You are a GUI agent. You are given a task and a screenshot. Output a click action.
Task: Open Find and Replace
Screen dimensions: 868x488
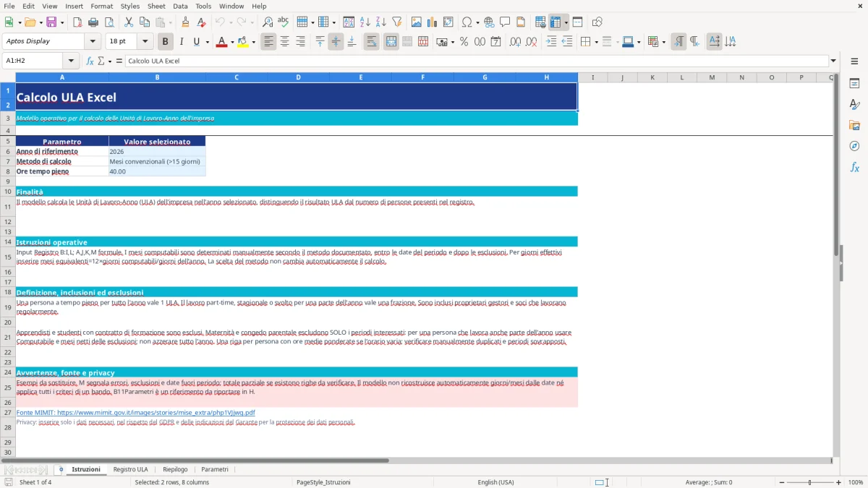click(x=268, y=22)
